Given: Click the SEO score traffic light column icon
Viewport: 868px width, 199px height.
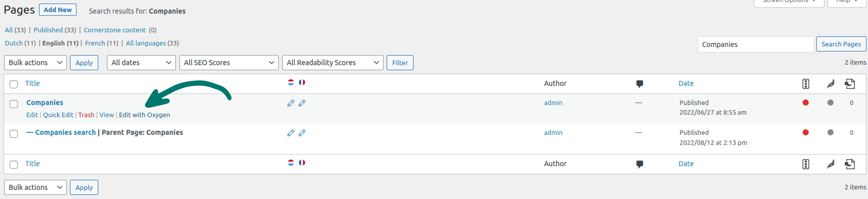Looking at the screenshot, I should [805, 84].
